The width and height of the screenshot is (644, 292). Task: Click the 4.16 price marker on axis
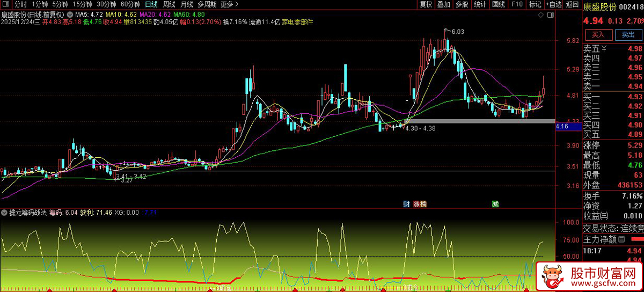[562, 126]
